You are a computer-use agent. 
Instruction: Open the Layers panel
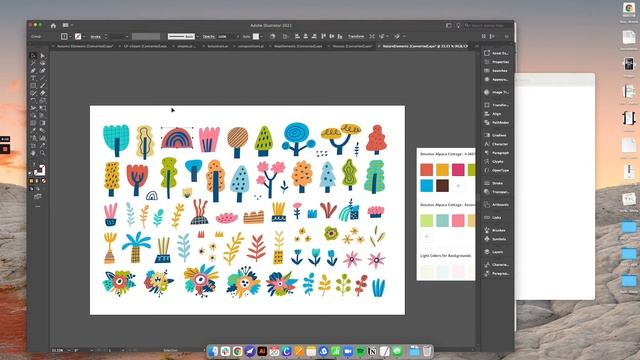tap(496, 252)
